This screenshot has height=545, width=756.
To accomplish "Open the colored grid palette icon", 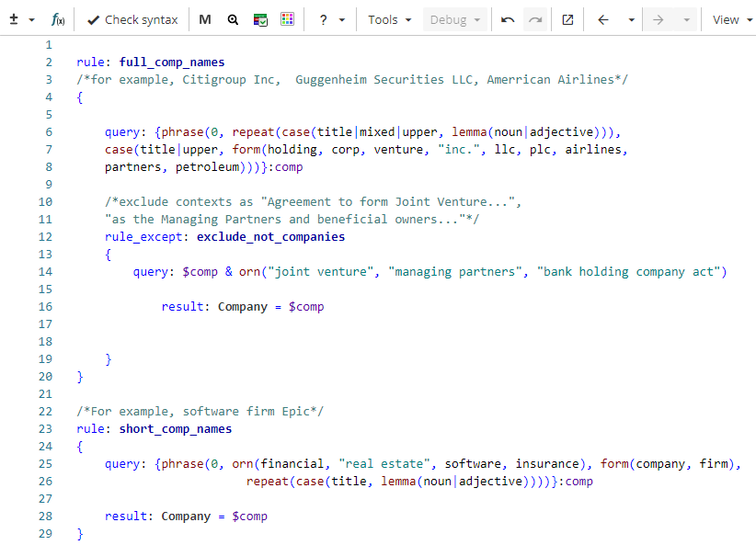I will [x=288, y=19].
